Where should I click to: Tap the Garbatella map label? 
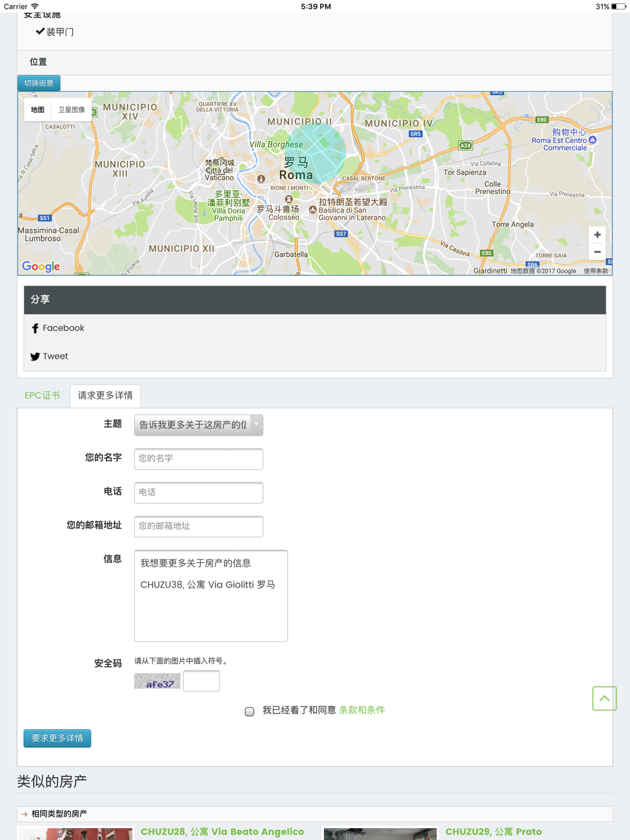(291, 254)
